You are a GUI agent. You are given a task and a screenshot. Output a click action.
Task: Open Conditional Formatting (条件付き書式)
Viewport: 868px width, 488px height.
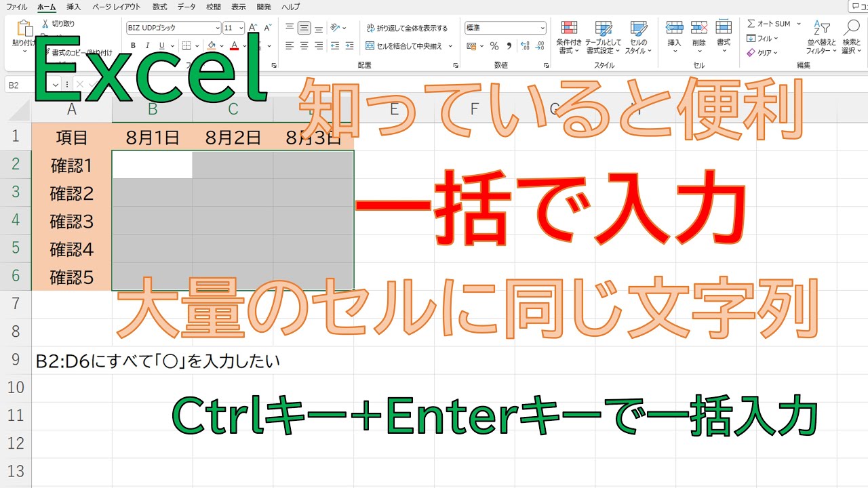569,37
